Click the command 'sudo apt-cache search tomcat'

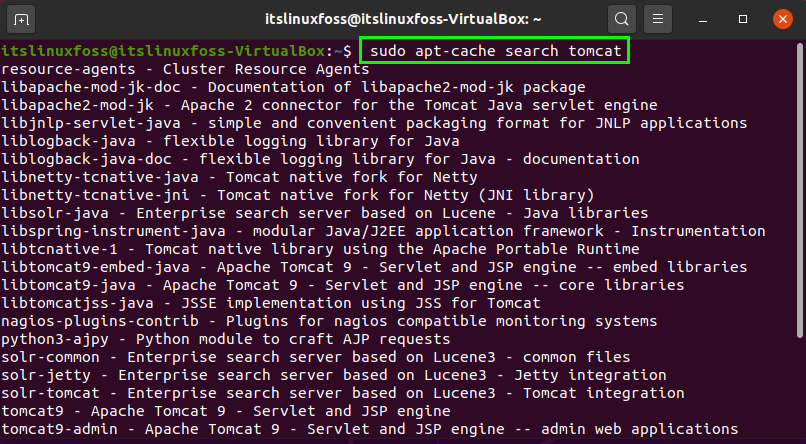[x=495, y=51]
